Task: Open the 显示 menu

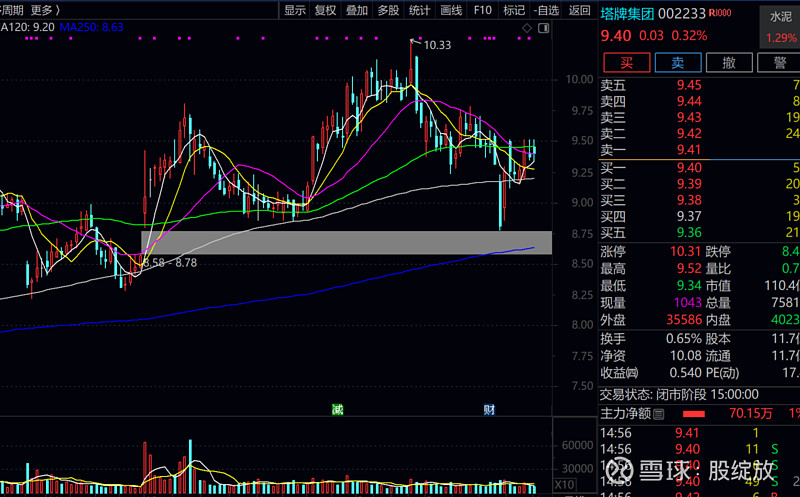Action: [294, 10]
